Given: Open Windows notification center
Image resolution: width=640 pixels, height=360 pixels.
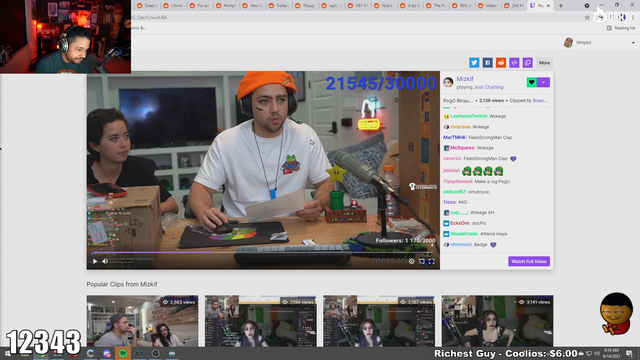Looking at the screenshot, I should pos(629,353).
